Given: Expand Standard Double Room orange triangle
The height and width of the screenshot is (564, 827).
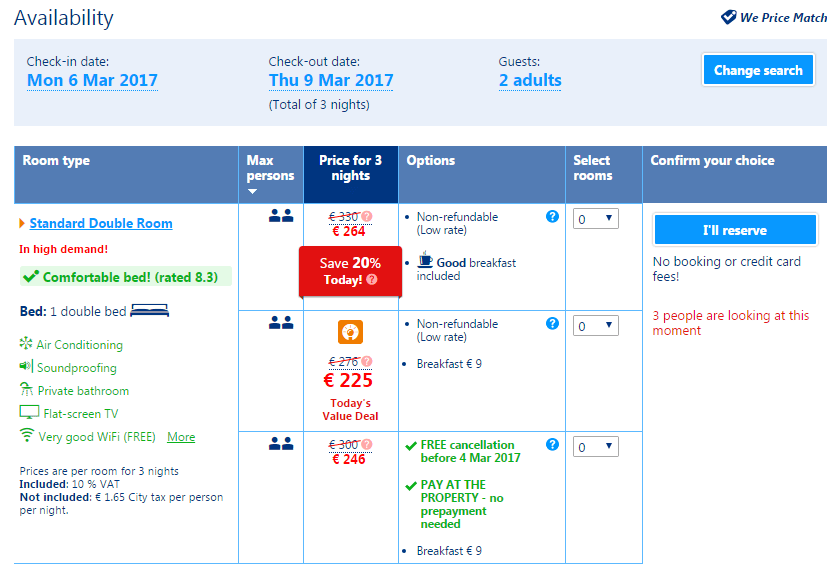Looking at the screenshot, I should point(22,224).
